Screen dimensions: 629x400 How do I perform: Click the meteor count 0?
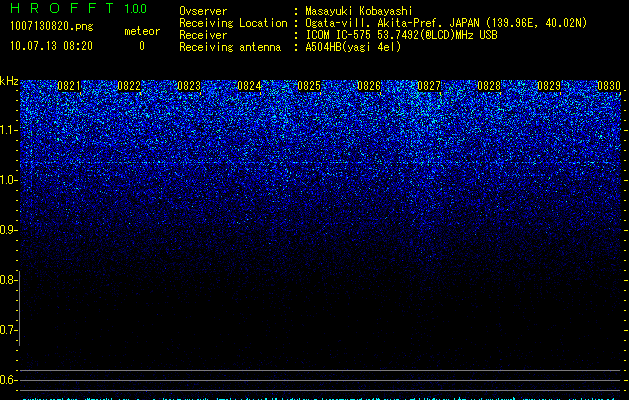tap(142, 46)
